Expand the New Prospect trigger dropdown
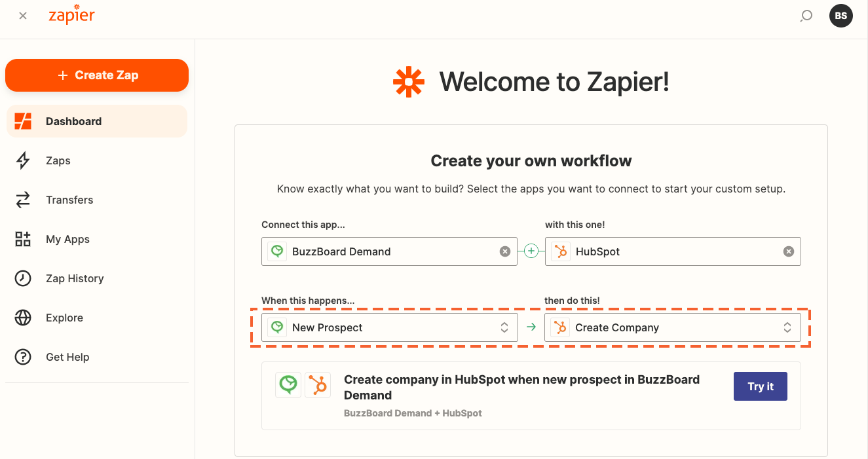The height and width of the screenshot is (459, 868). point(390,327)
